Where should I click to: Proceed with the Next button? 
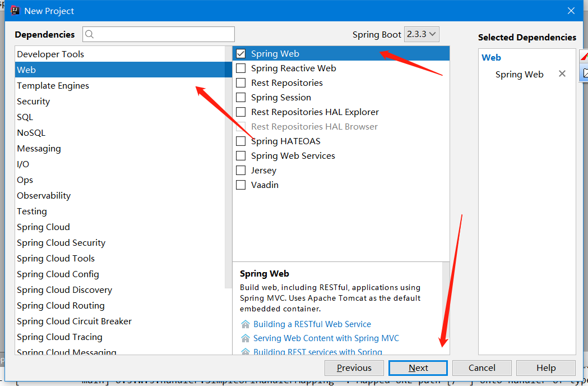[x=418, y=368]
